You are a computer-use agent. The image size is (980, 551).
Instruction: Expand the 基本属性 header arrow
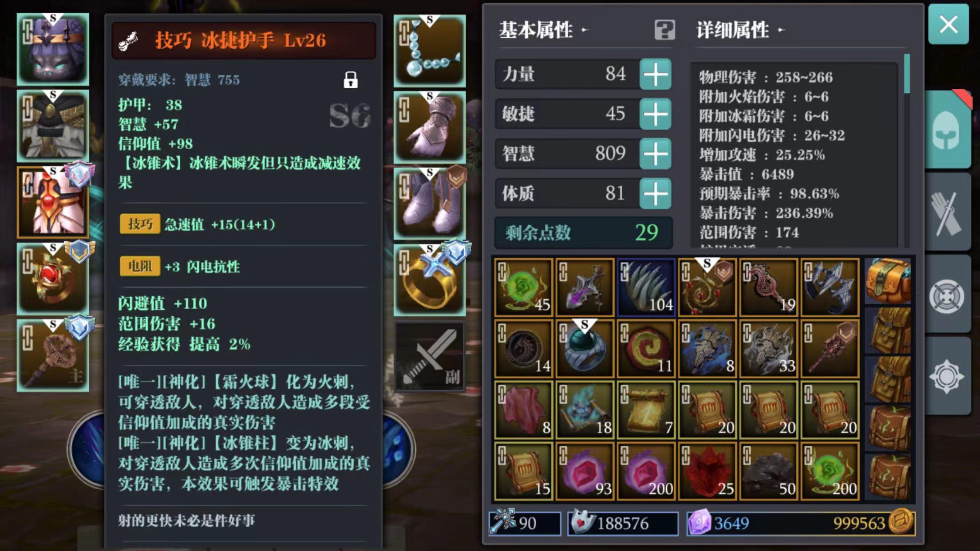tap(585, 30)
